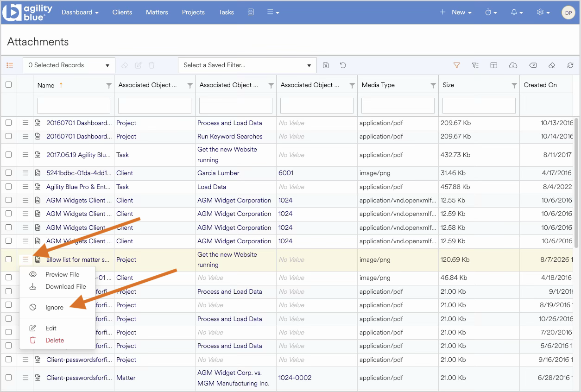Tick the select-all header checkbox

click(9, 85)
